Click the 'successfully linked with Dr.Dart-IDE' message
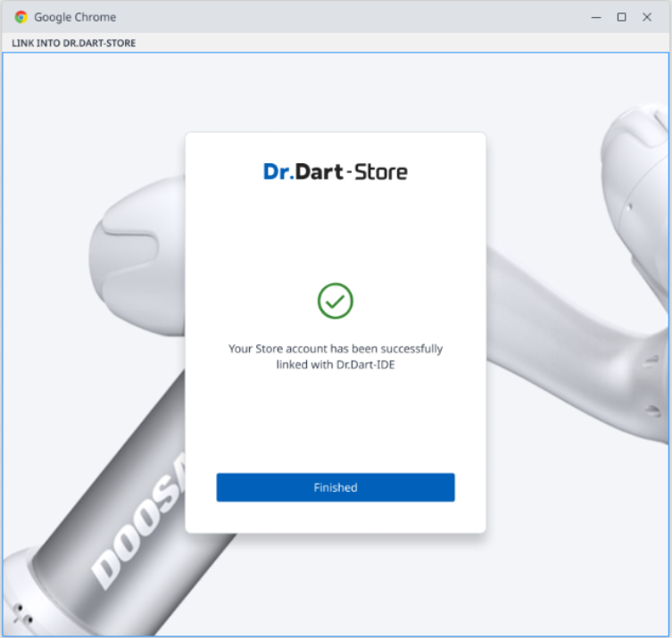 pos(336,357)
